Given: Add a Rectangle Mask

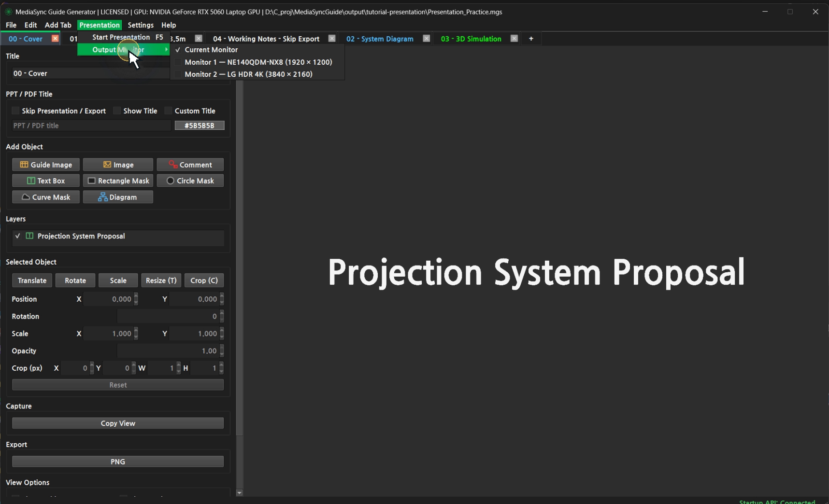Looking at the screenshot, I should [118, 181].
